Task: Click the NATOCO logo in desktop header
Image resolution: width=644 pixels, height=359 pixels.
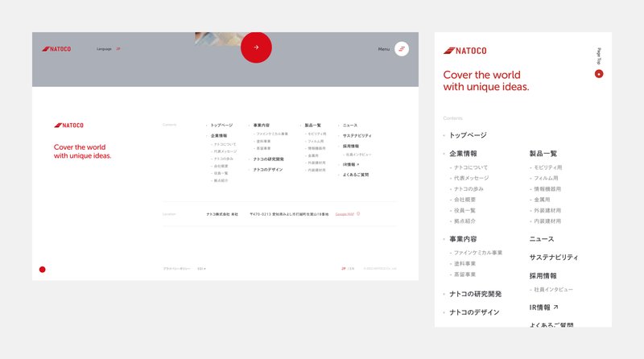Action: tap(56, 49)
